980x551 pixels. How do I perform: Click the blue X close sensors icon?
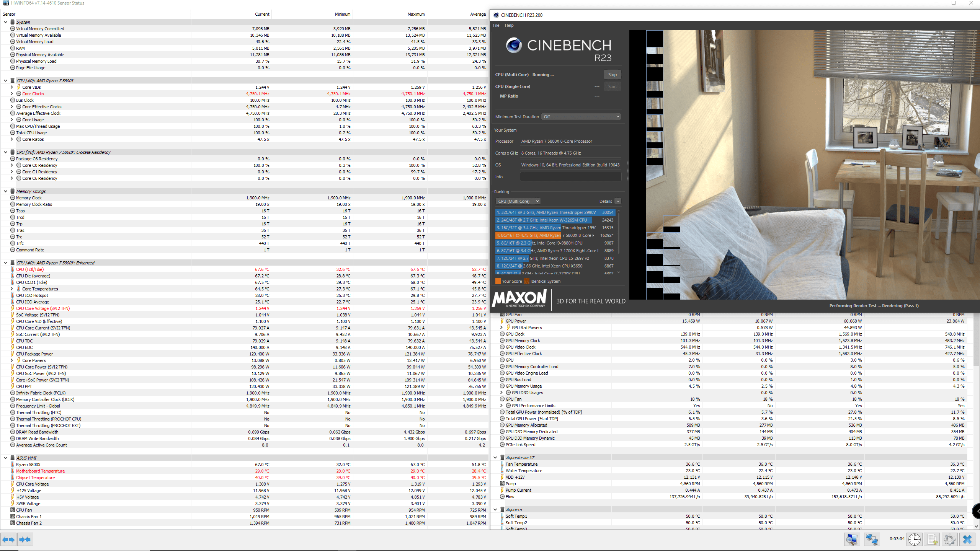pos(967,540)
